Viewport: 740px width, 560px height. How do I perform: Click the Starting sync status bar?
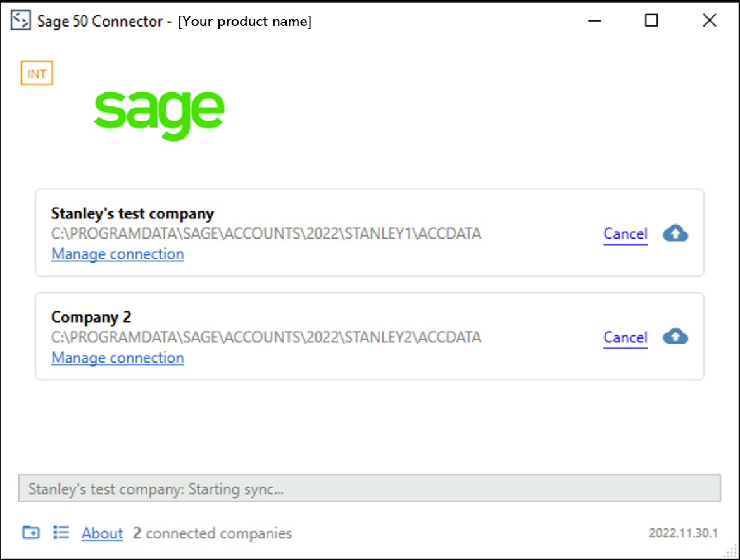click(x=370, y=489)
